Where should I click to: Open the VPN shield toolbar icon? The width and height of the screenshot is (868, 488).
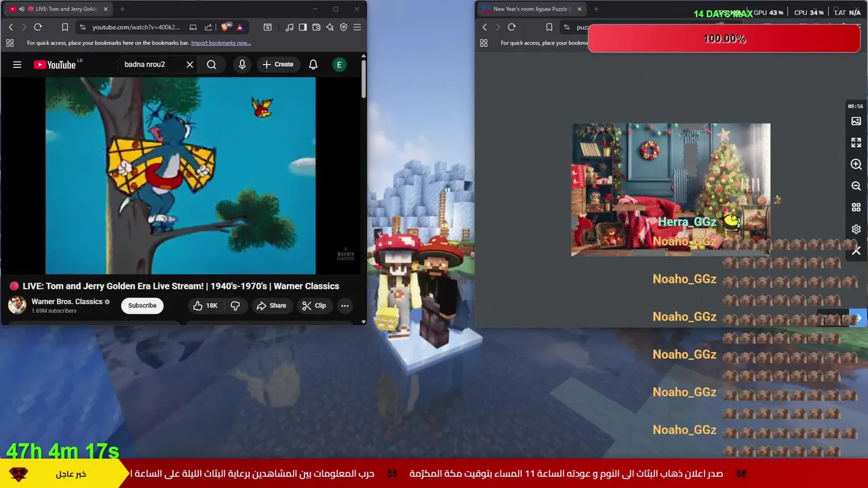click(x=343, y=27)
